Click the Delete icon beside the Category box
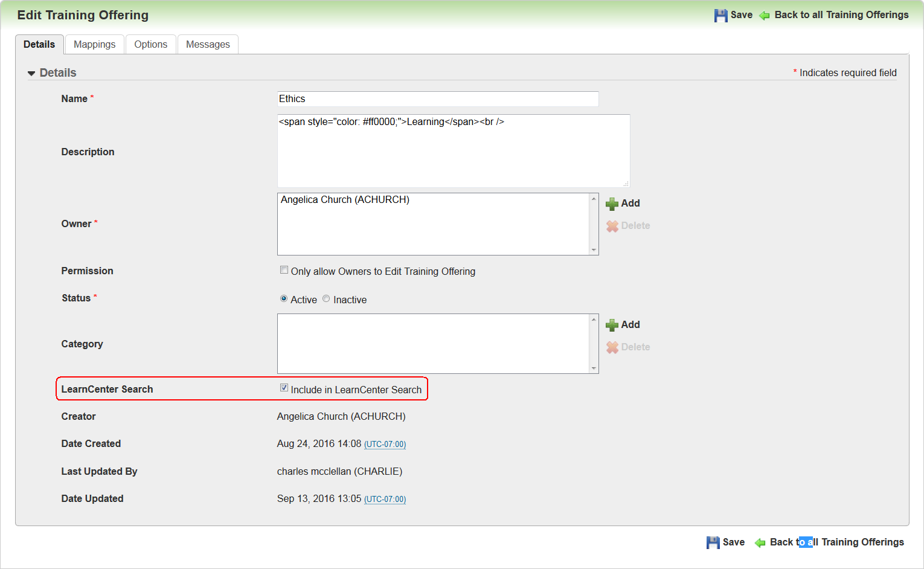Image resolution: width=924 pixels, height=569 pixels. coord(613,347)
